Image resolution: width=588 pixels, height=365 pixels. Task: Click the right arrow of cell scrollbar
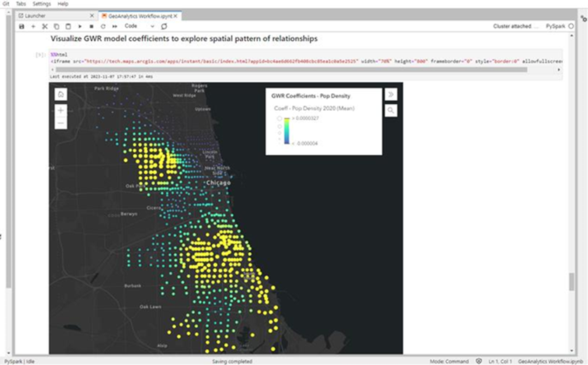559,69
